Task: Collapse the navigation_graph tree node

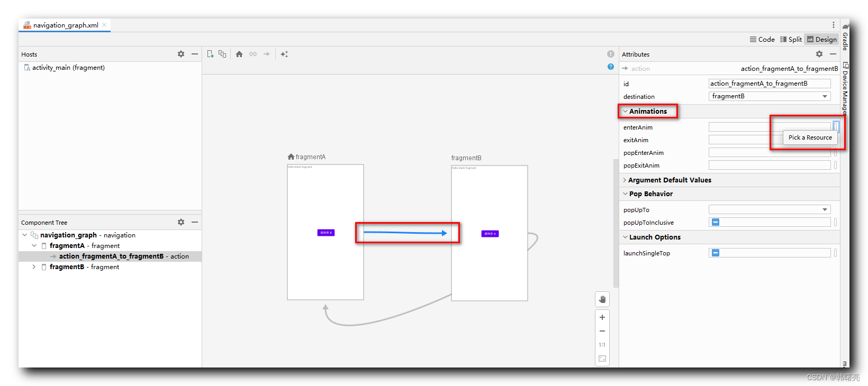Action: coord(24,235)
